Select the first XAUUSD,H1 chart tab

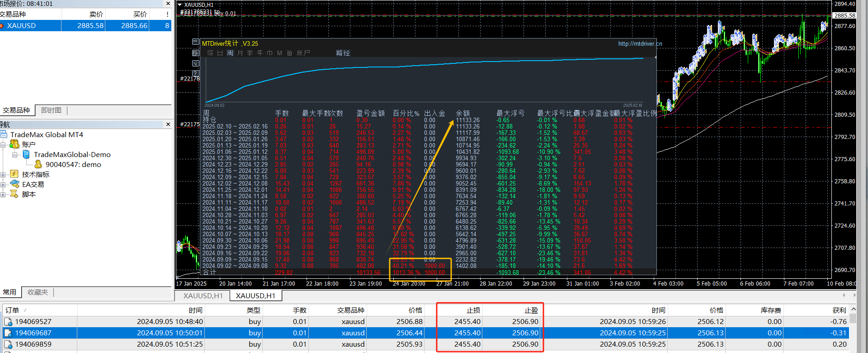pos(203,296)
